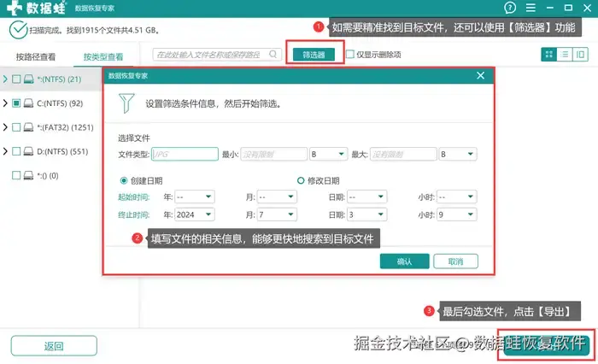This screenshot has height=364, width=598.
Task: Check the *:(NTFS) (21) checkbox
Action: pos(16,79)
